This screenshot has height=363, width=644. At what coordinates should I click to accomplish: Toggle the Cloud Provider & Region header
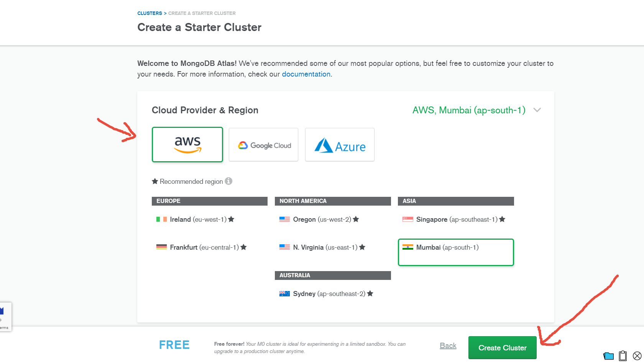coord(205,110)
